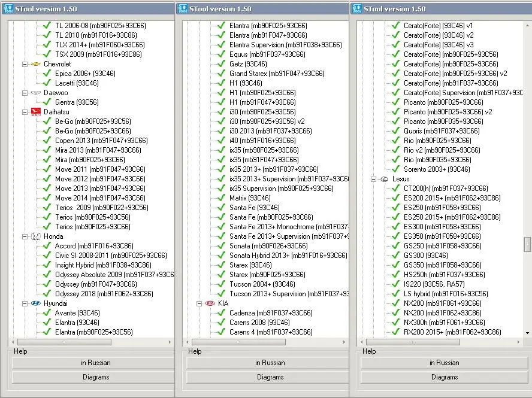532x398 pixels.
Task: Collapse the Daewoo tree node
Action: point(25,93)
